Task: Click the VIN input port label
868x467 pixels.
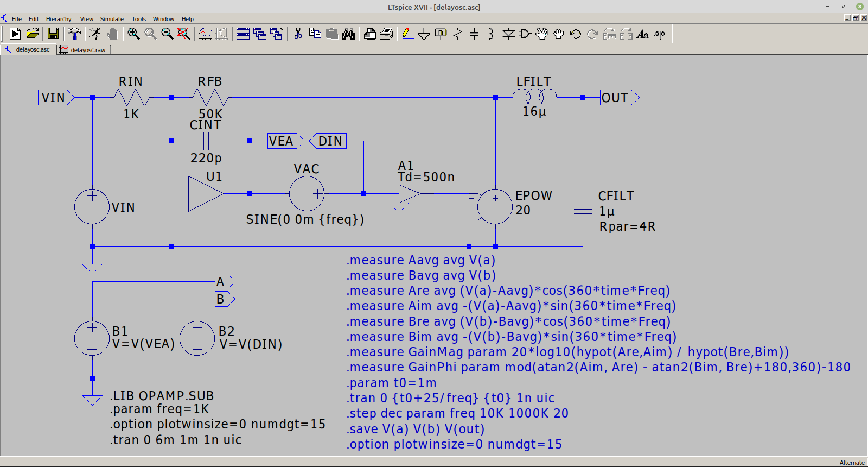Action: [x=56, y=98]
